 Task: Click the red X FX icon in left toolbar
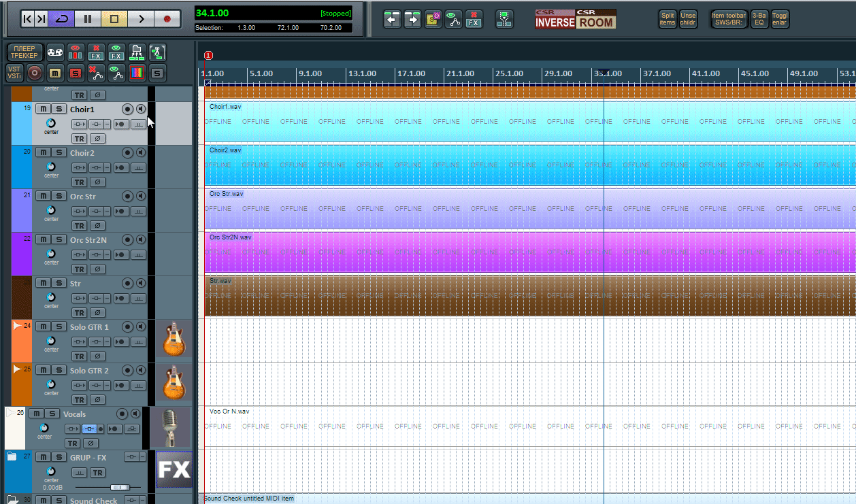pos(96,52)
